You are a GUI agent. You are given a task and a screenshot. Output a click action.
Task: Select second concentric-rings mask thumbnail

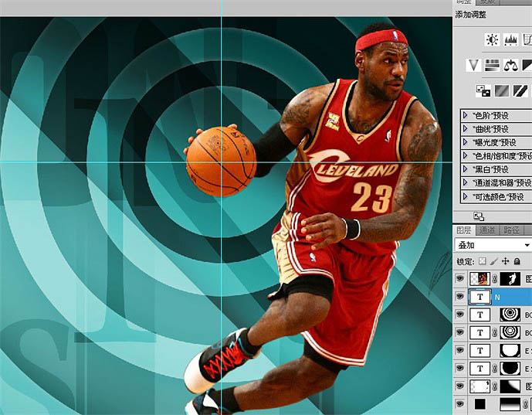coord(510,332)
